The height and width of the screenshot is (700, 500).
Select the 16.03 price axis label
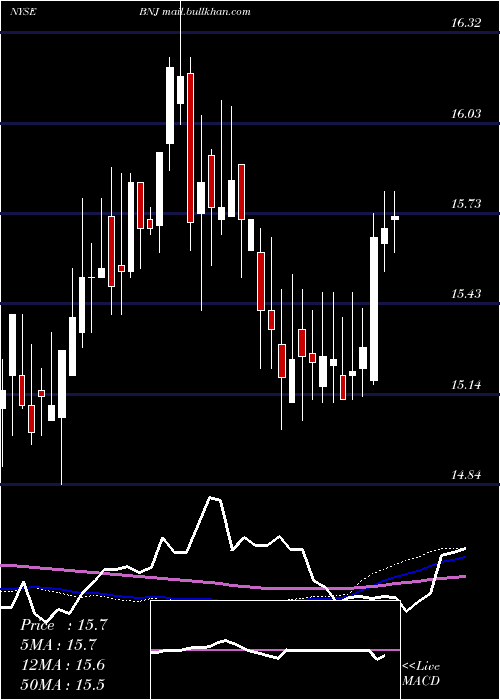click(x=466, y=114)
